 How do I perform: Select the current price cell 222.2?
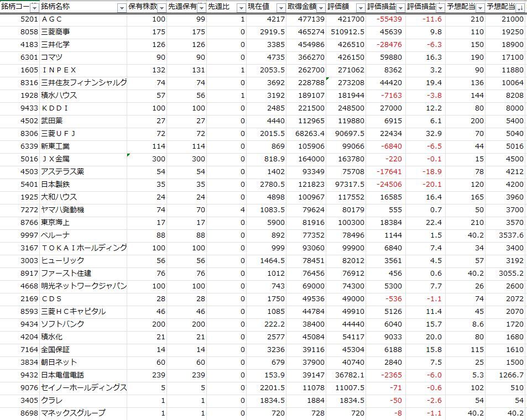(x=266, y=324)
